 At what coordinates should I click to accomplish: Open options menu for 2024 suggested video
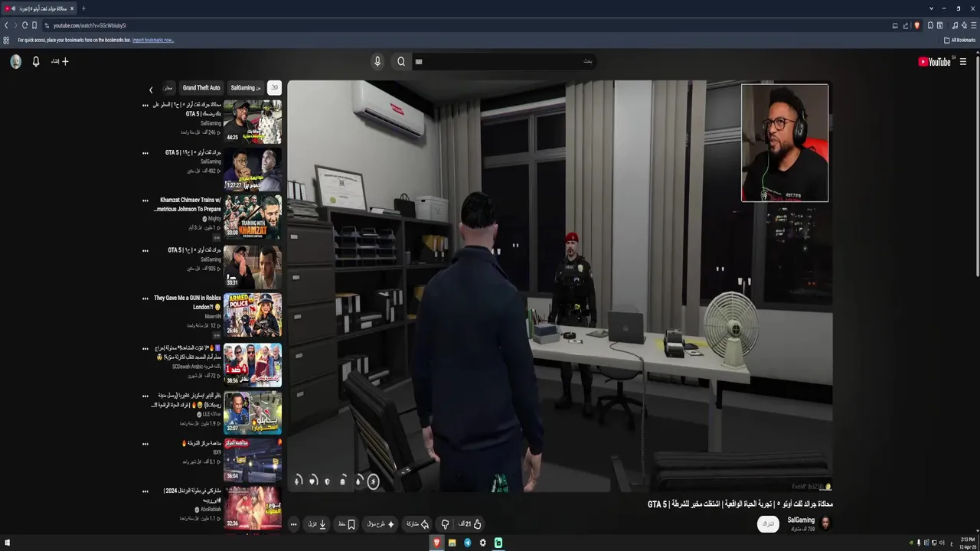click(145, 491)
